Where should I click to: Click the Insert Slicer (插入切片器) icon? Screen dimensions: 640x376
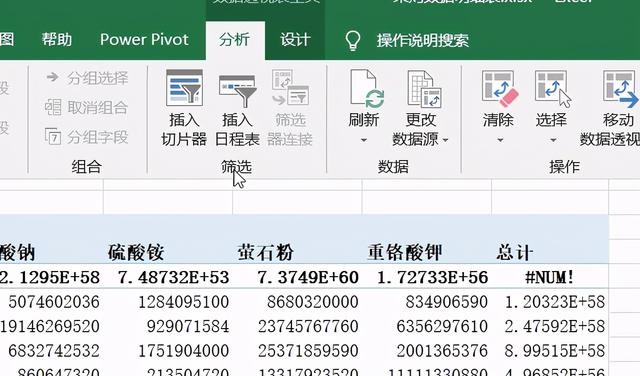tap(184, 87)
